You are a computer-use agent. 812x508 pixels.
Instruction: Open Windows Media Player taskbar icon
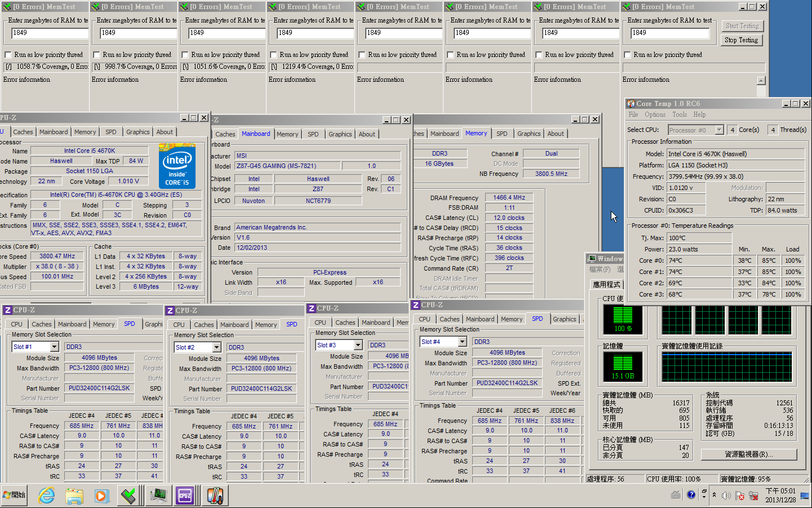pos(101,496)
